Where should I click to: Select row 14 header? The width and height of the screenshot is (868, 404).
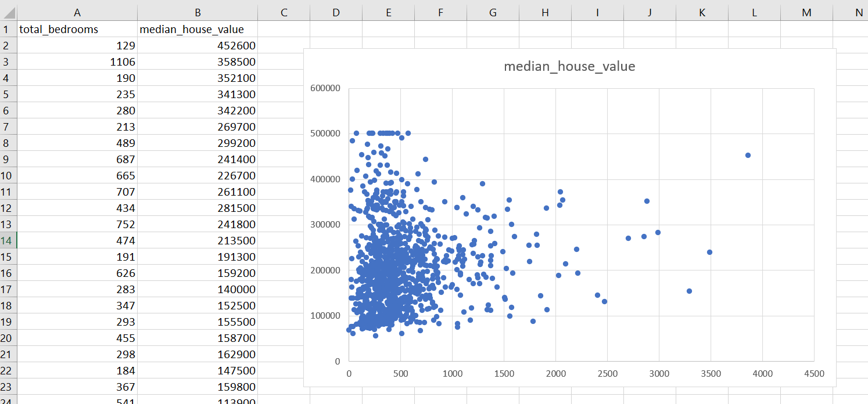point(9,240)
